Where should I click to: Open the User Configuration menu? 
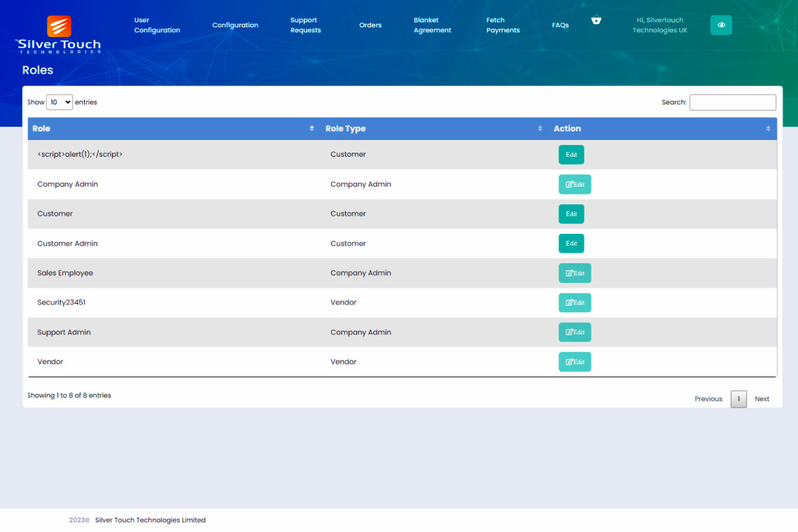(x=157, y=25)
